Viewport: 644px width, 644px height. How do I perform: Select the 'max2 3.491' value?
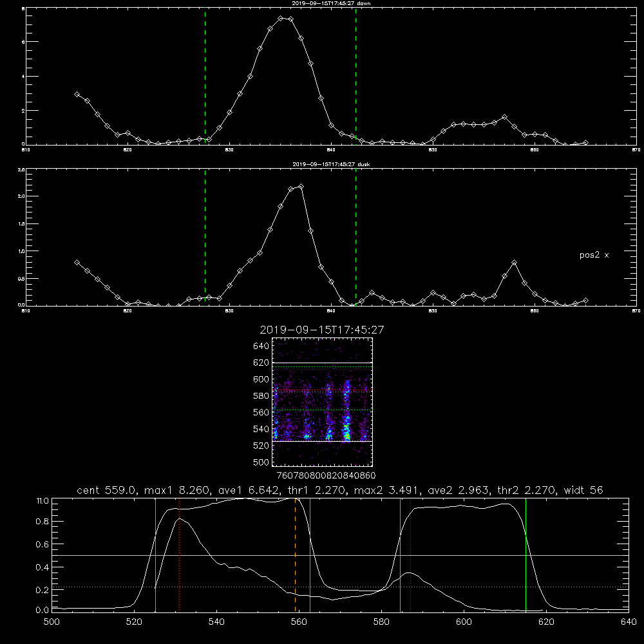point(386,490)
